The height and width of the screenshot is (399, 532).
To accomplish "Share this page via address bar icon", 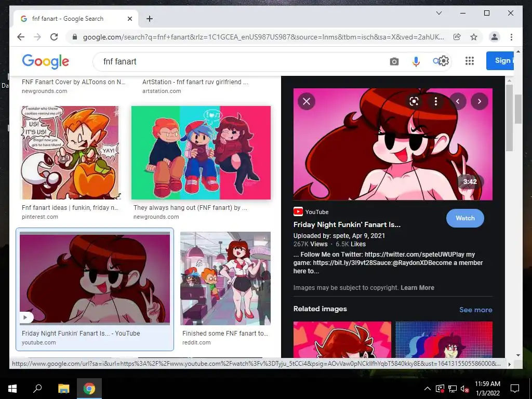I will [x=457, y=37].
